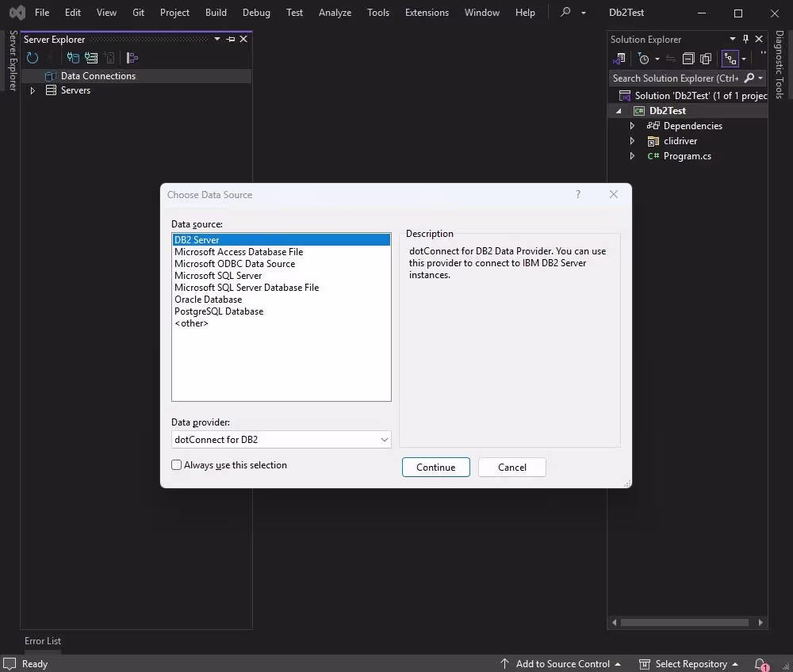Click the title bar search magnifier icon
This screenshot has height=672, width=793.
point(565,12)
